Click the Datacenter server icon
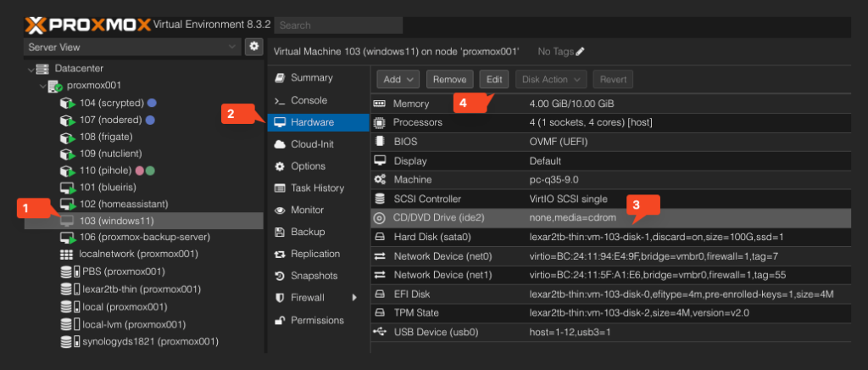The width and height of the screenshot is (868, 370). 42,69
